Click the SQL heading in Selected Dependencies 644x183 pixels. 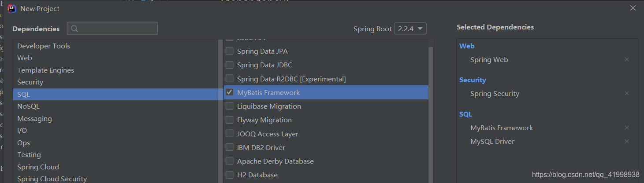point(465,114)
